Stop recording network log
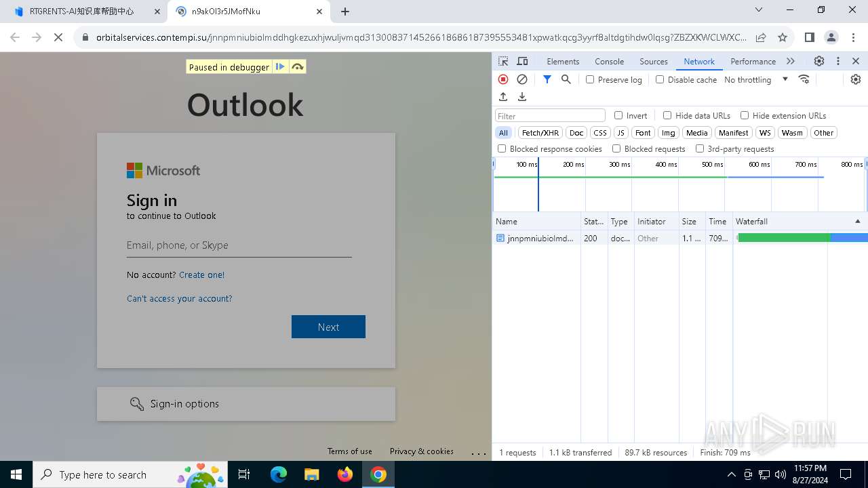 point(503,79)
